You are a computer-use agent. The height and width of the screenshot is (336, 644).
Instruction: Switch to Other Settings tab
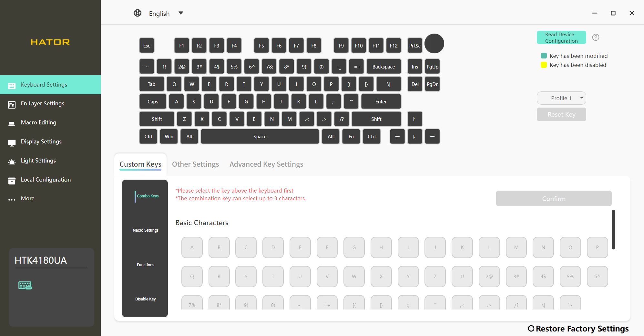click(x=195, y=164)
